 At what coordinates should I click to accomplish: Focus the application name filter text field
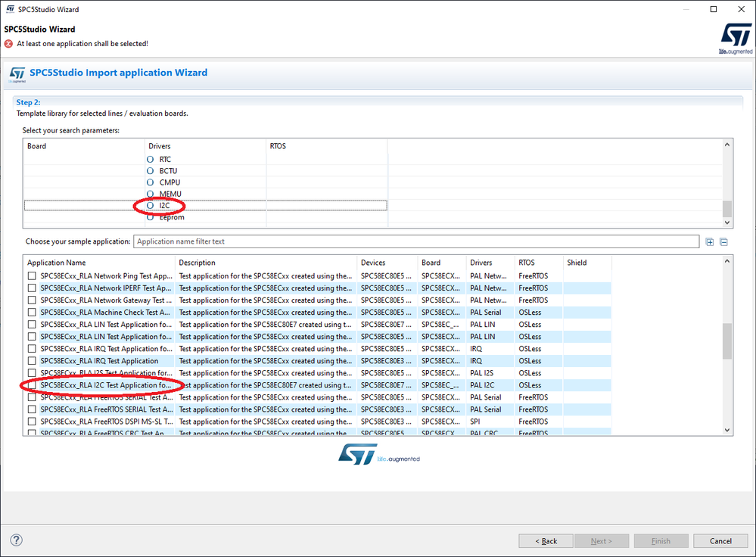(416, 241)
